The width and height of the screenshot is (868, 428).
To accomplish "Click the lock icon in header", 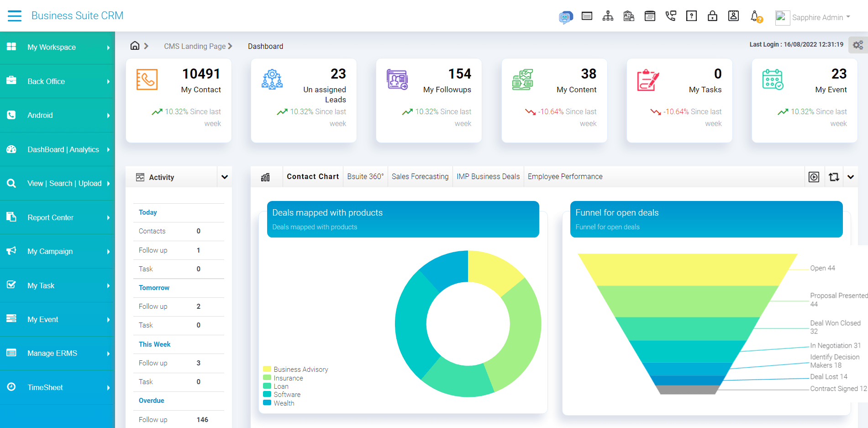I will (x=712, y=16).
